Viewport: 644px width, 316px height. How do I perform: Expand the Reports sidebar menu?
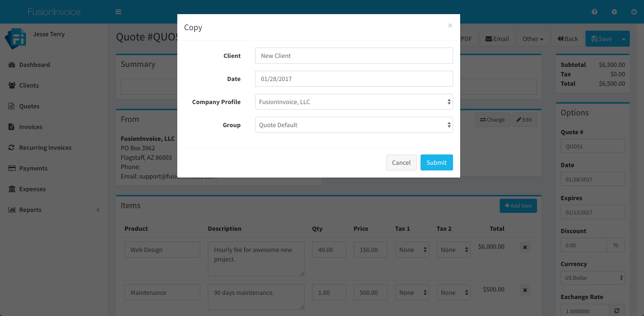tap(30, 210)
